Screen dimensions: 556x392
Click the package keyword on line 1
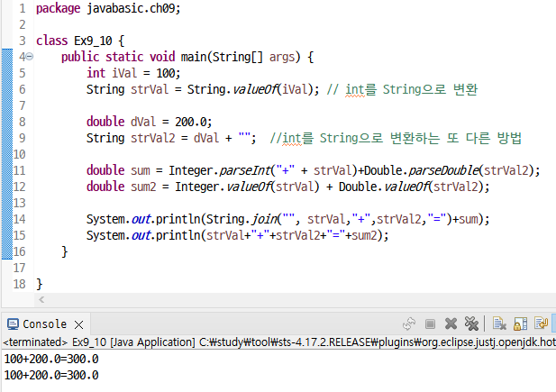tap(59, 8)
